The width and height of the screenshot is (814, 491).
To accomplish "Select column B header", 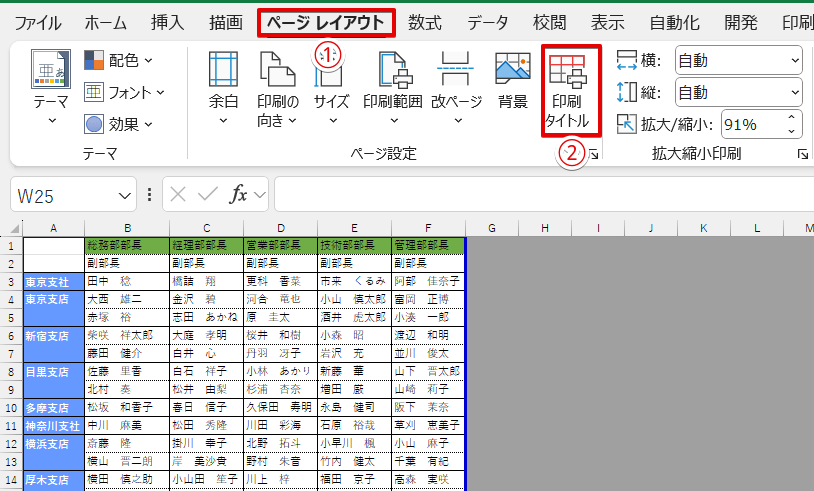I will coord(127,228).
